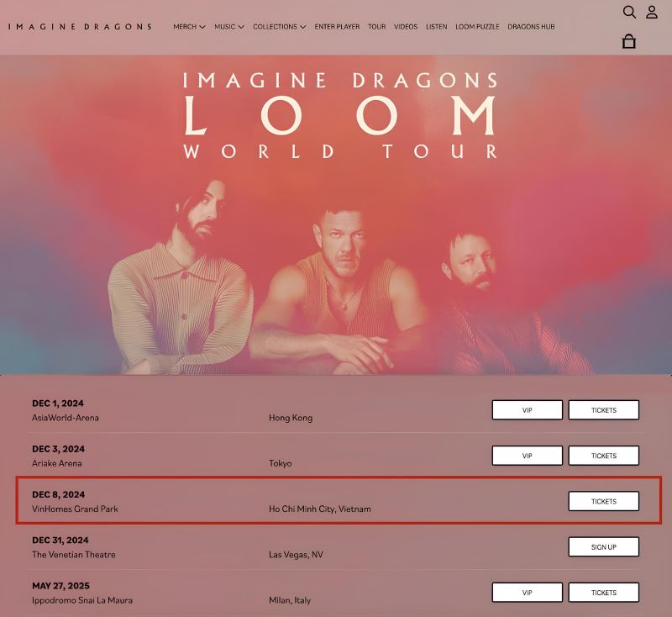Click Tickets for Milan, Italy show
This screenshot has height=617, width=672.
tap(603, 592)
